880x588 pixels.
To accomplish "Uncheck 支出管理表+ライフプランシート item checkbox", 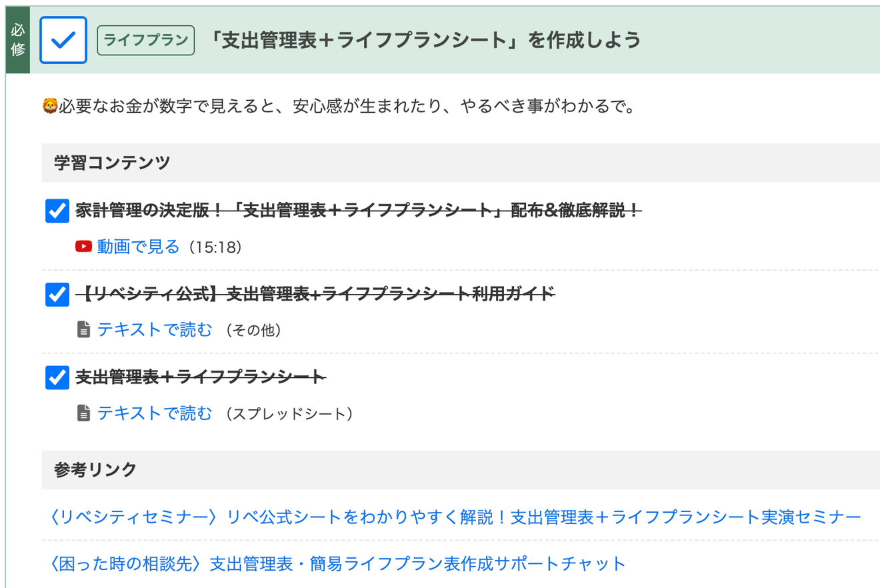I will (x=57, y=377).
